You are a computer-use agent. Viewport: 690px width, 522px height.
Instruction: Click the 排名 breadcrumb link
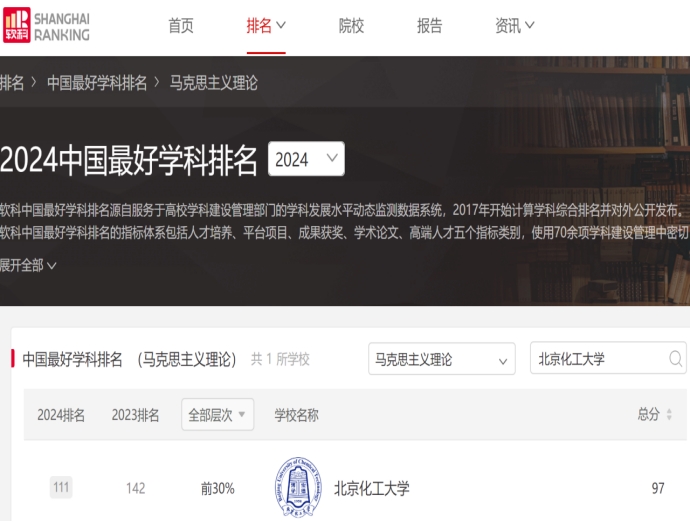pos(12,83)
